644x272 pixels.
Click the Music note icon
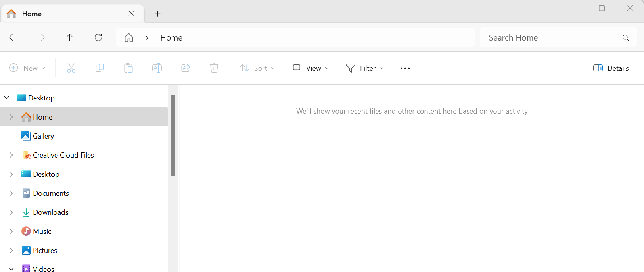coord(26,231)
